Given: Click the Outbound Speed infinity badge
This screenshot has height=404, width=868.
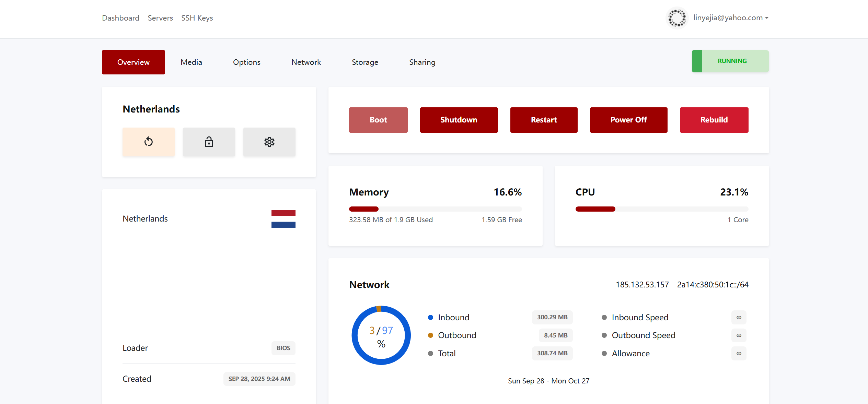Looking at the screenshot, I should [739, 335].
